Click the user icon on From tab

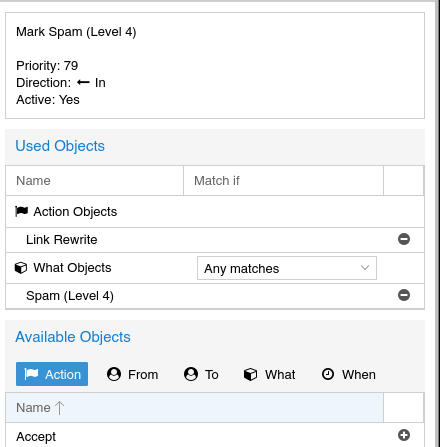pos(114,374)
